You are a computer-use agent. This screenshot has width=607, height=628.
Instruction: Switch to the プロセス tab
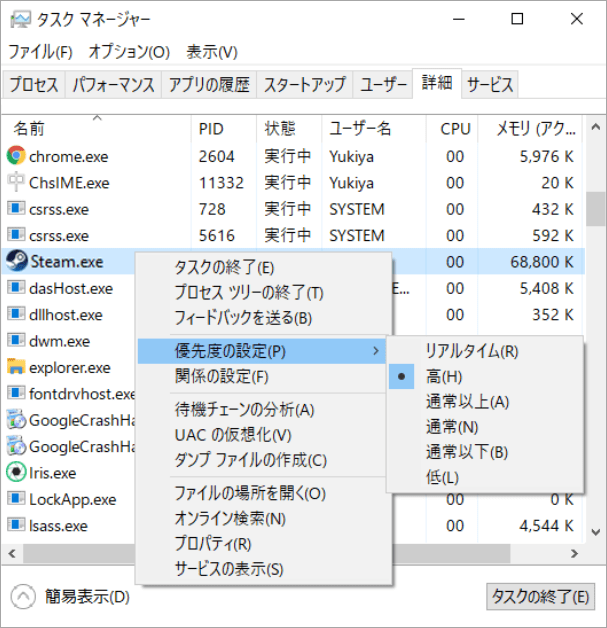click(34, 85)
